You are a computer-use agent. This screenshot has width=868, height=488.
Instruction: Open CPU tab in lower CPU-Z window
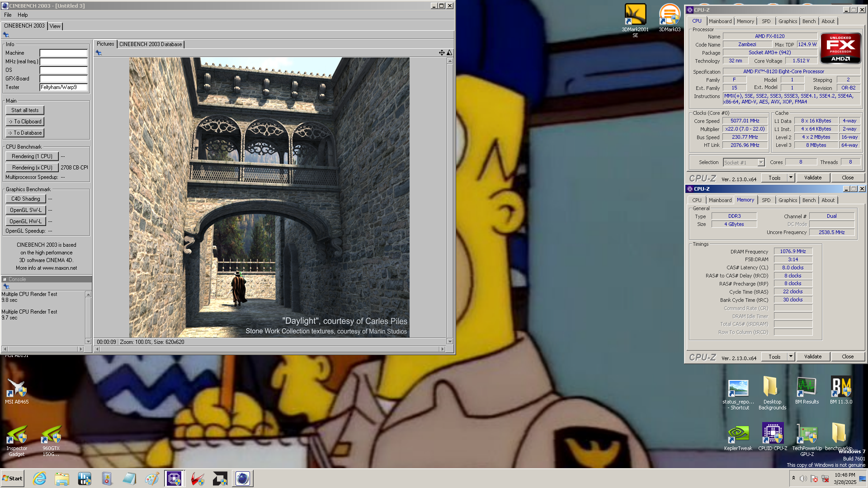[697, 200]
